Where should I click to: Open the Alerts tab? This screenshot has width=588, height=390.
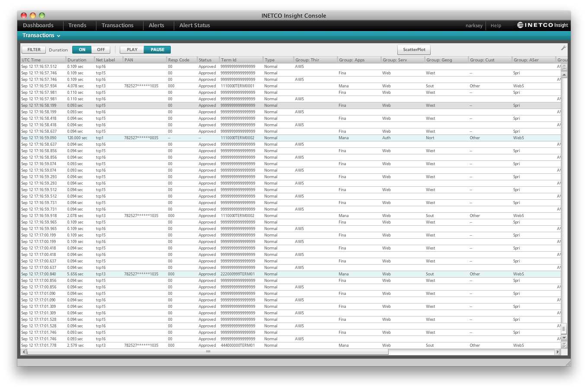[157, 26]
